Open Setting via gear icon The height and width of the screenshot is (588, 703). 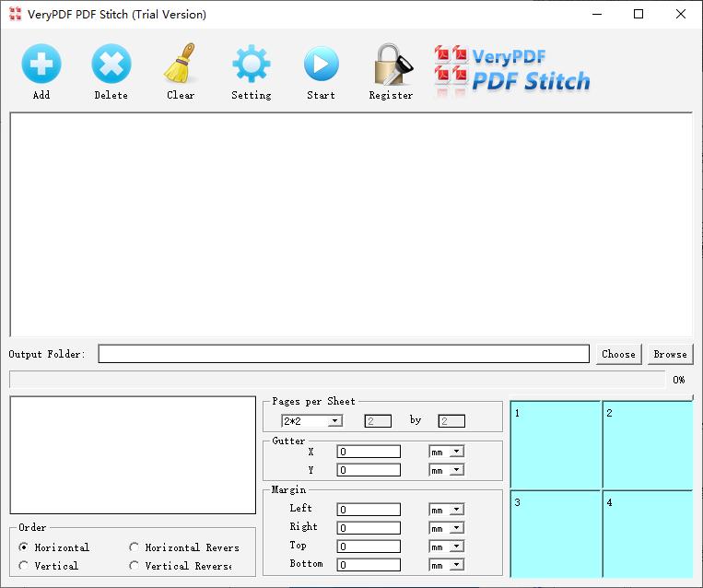click(251, 64)
